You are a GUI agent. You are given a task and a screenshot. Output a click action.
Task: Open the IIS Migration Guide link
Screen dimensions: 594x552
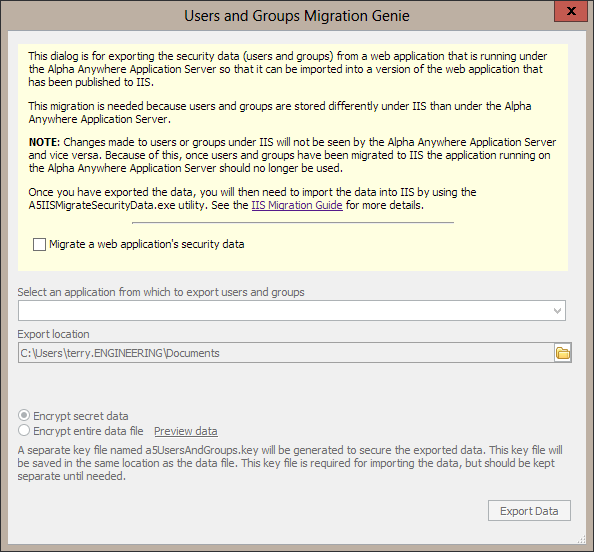pos(297,205)
